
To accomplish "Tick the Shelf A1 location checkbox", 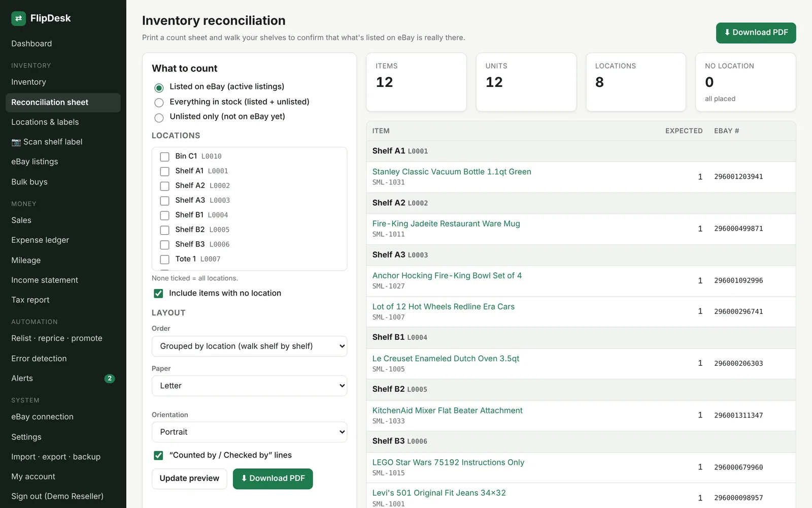I will click(x=164, y=171).
